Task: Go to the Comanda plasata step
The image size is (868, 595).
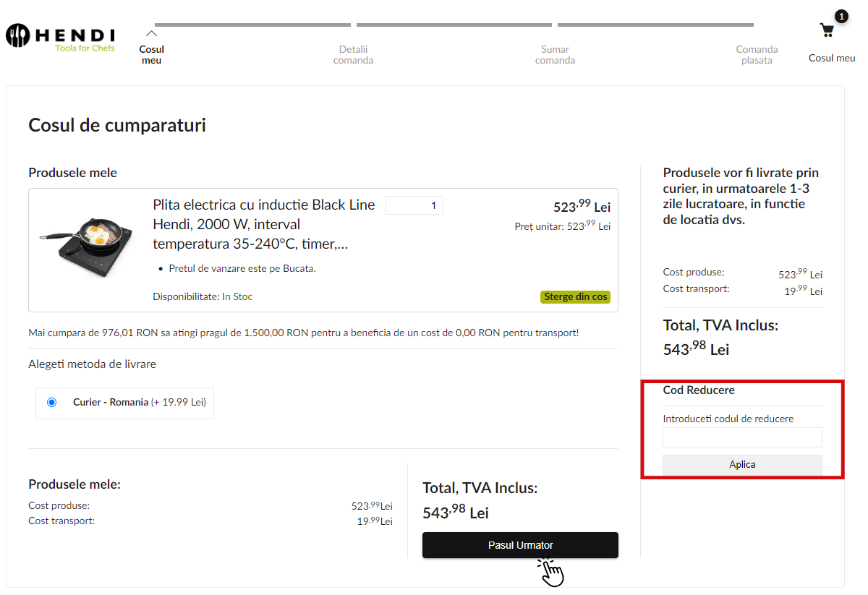Action: pyautogui.click(x=757, y=55)
